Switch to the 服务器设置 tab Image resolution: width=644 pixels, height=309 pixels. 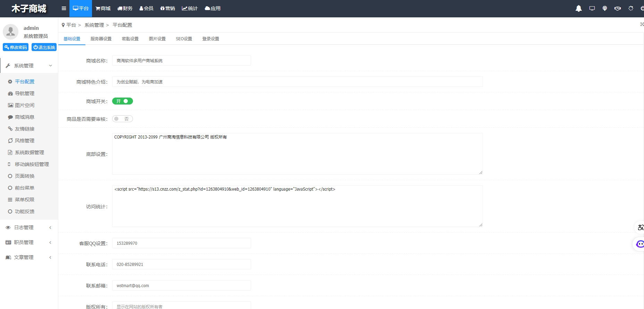pos(101,39)
